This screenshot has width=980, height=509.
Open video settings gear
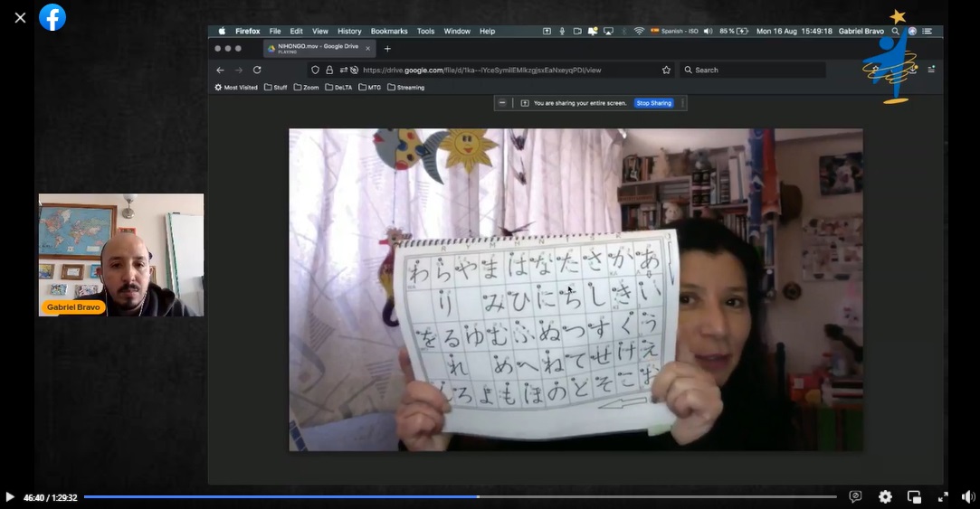coord(885,497)
